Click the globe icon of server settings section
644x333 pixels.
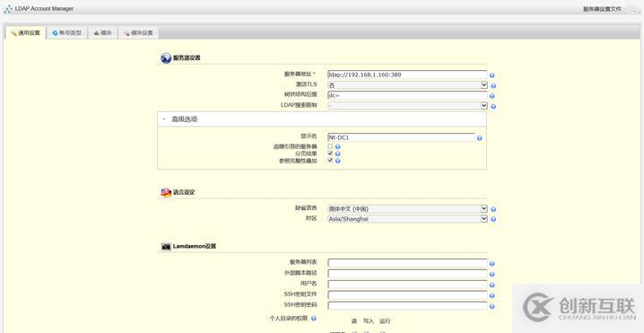point(166,58)
